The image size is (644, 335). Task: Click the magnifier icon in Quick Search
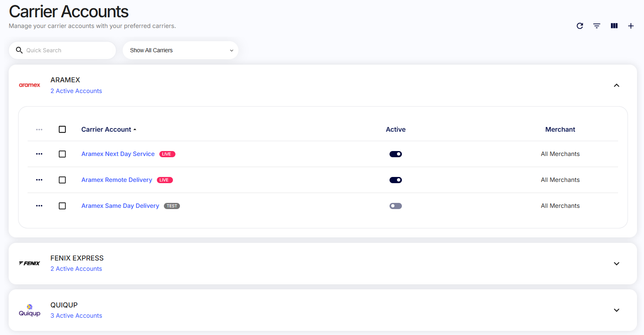(19, 50)
